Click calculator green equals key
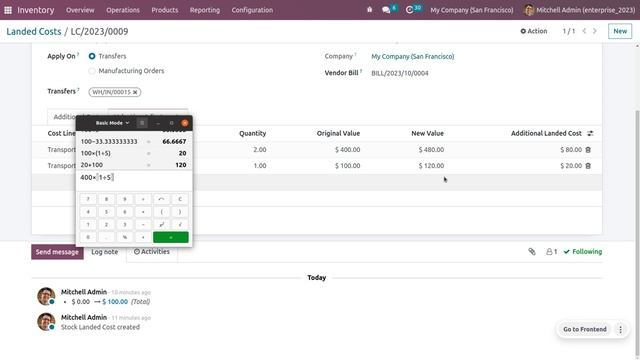Viewport: 640px width, 360px height. click(171, 237)
